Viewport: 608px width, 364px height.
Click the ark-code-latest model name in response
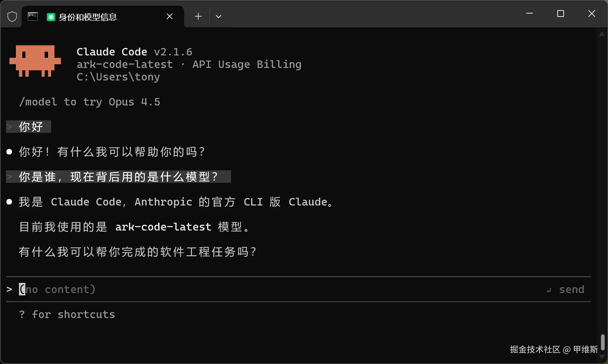point(163,227)
